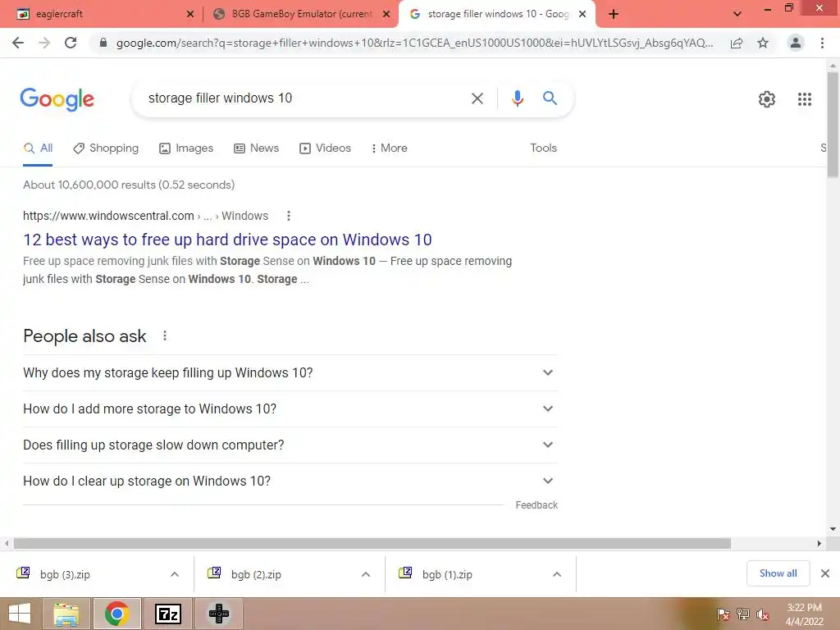The width and height of the screenshot is (840, 630).
Task: Open File Explorer from taskbar
Action: coord(66,614)
